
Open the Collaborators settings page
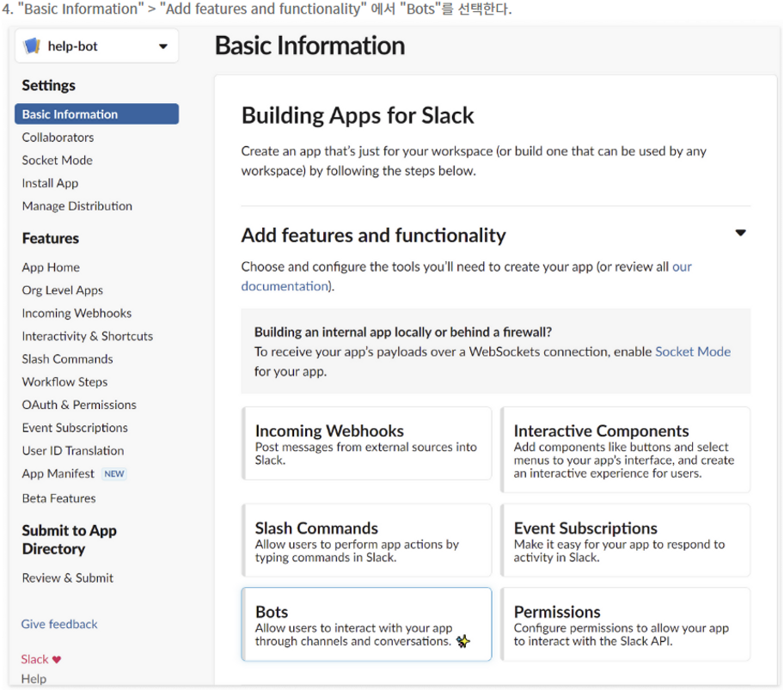click(x=58, y=137)
